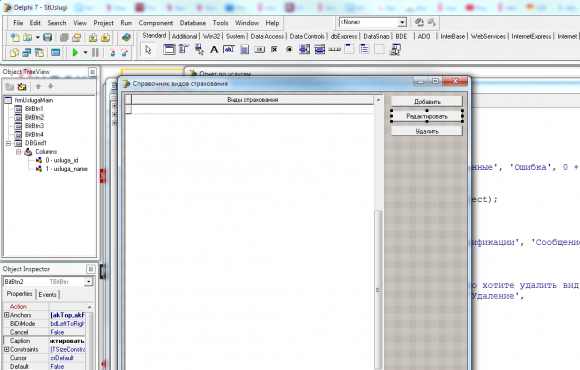Switch to the Events tab

click(47, 295)
